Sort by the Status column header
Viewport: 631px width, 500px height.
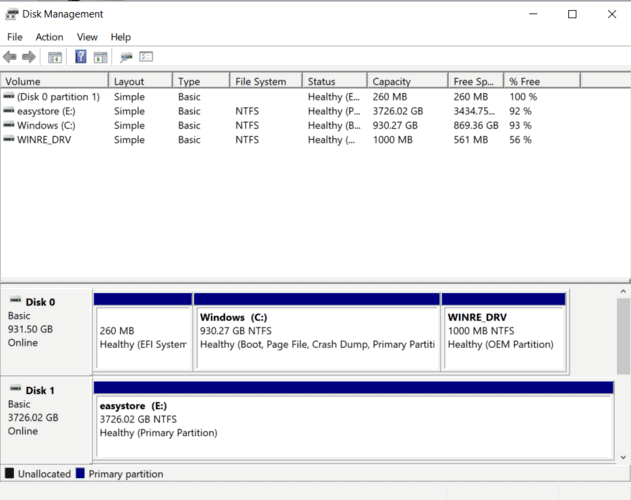point(335,81)
